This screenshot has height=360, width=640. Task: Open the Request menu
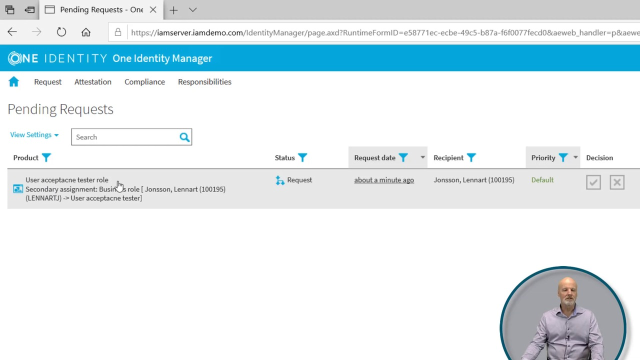(48, 82)
